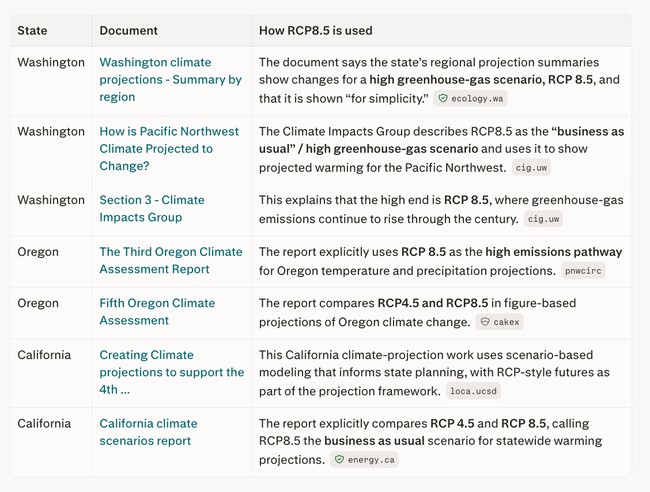Click the Document column header
Image resolution: width=650 pixels, height=492 pixels.
(129, 30)
